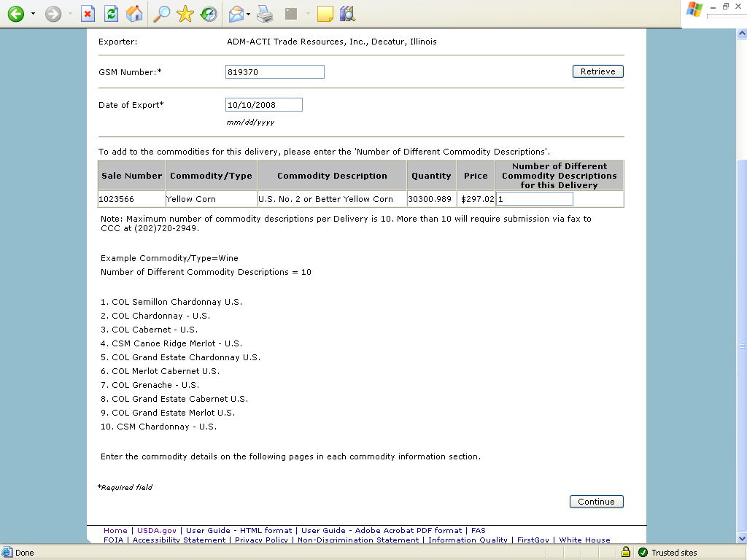Open the Accessibility Statement link

(179, 540)
